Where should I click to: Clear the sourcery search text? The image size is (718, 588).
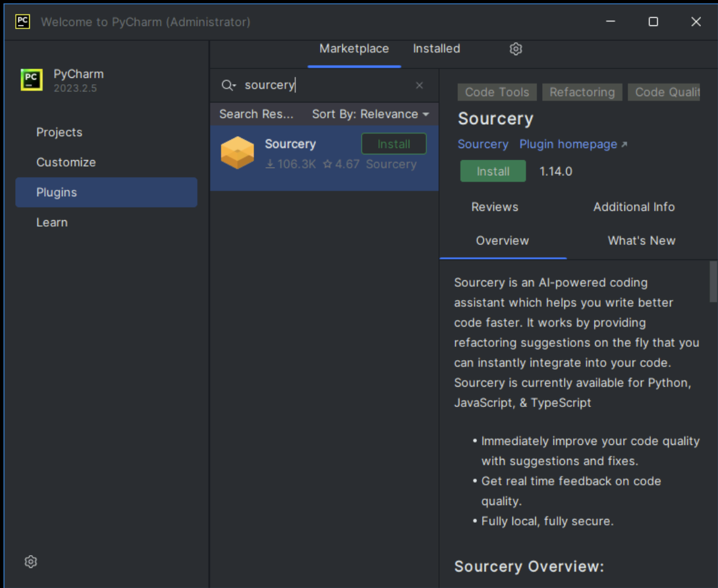click(x=419, y=85)
